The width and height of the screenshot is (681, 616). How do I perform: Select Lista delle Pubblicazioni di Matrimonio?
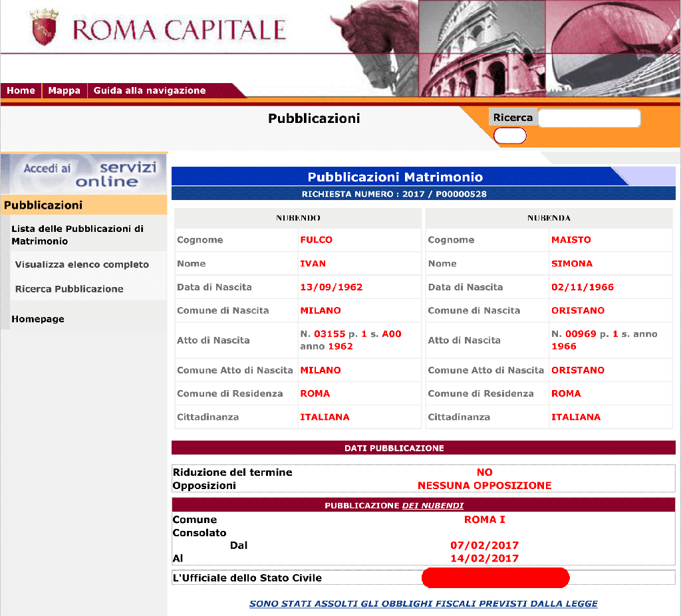point(77,235)
